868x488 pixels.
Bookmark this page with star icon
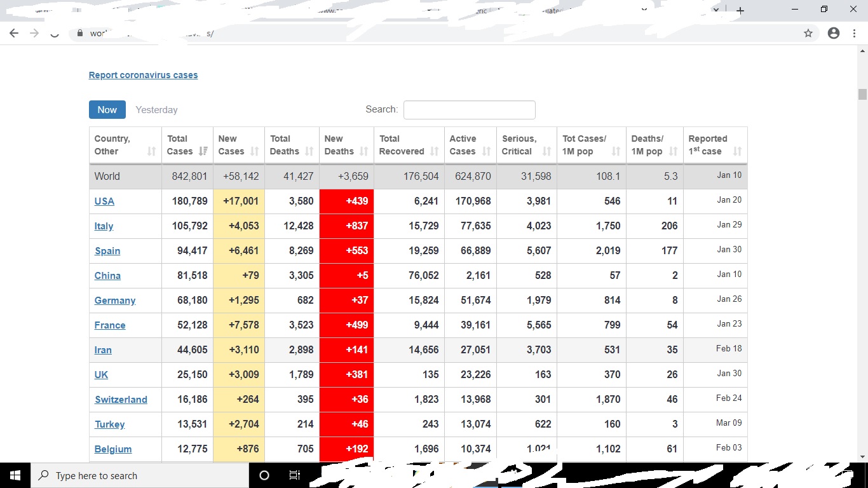tap(808, 33)
